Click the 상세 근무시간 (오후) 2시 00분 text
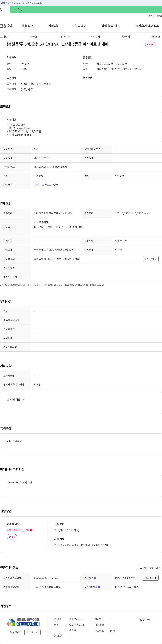Screen dimensions: 162x644 [x=59, y=227]
